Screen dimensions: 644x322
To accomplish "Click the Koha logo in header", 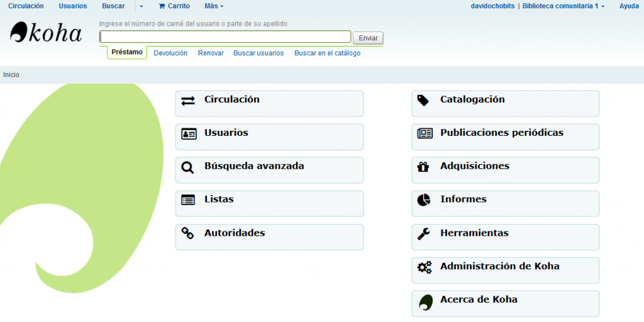I will (x=46, y=33).
